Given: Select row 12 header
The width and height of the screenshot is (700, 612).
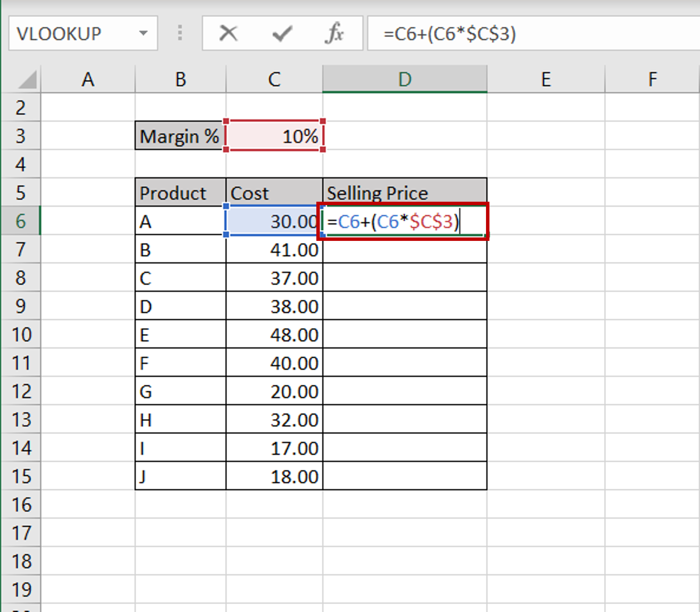Looking at the screenshot, I should pos(21,391).
